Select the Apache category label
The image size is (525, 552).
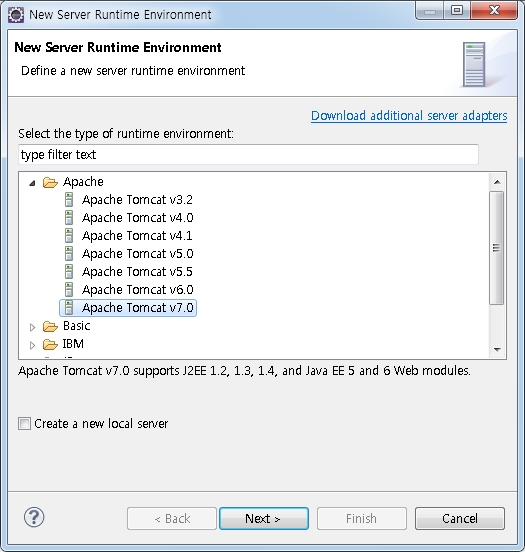point(83,182)
